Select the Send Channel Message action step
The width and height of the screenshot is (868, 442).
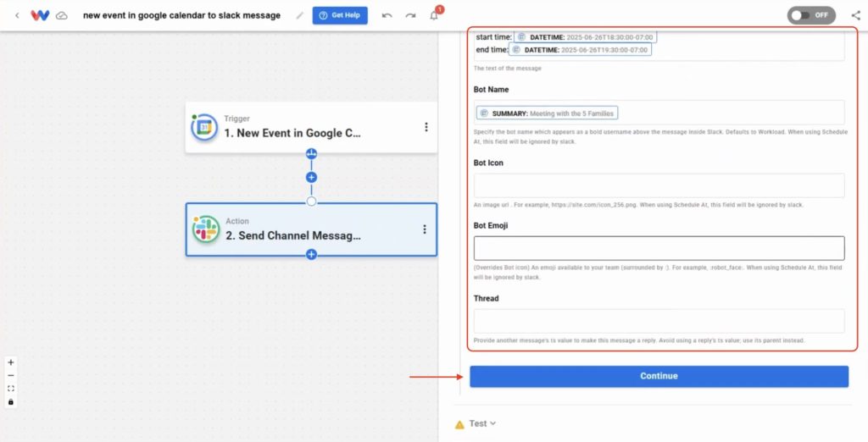311,229
